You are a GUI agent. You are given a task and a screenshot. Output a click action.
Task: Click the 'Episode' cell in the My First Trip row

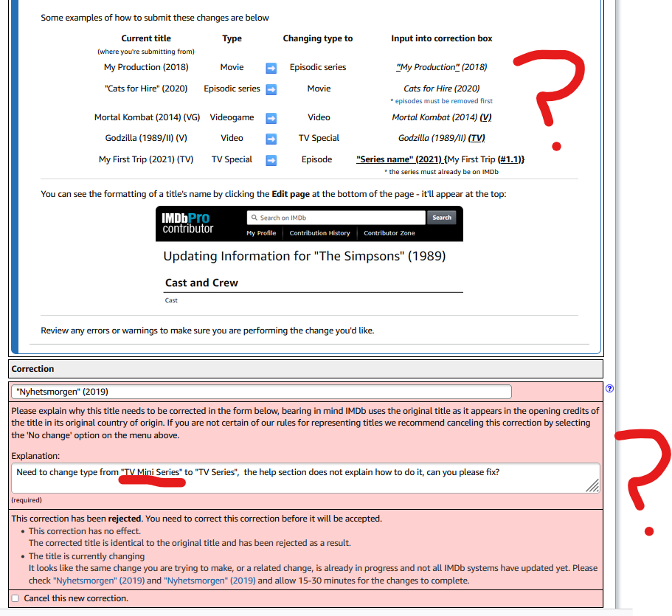(x=316, y=159)
